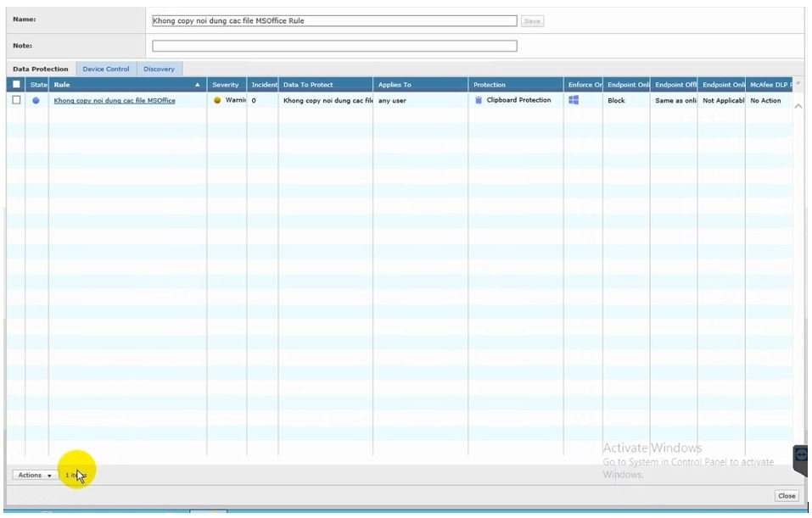This screenshot has height=518, width=812.
Task: Click the yellow Warning severity icon
Action: tap(217, 100)
